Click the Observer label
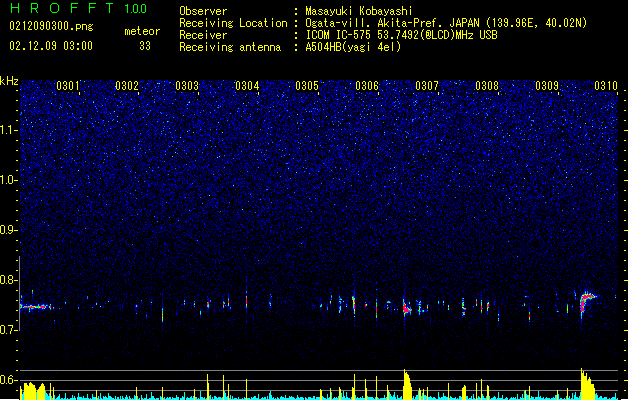This screenshot has height=400, width=629. pos(203,11)
